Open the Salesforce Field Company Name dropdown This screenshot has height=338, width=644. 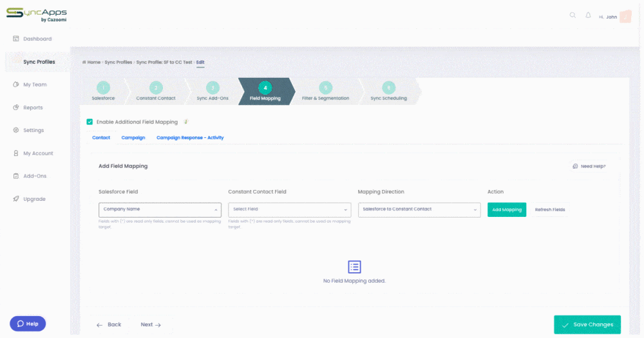pos(160,209)
